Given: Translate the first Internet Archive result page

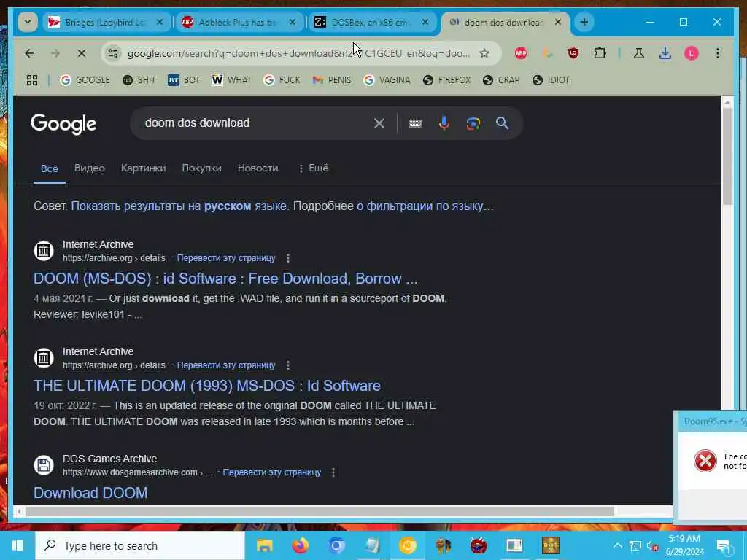Looking at the screenshot, I should pos(226,258).
